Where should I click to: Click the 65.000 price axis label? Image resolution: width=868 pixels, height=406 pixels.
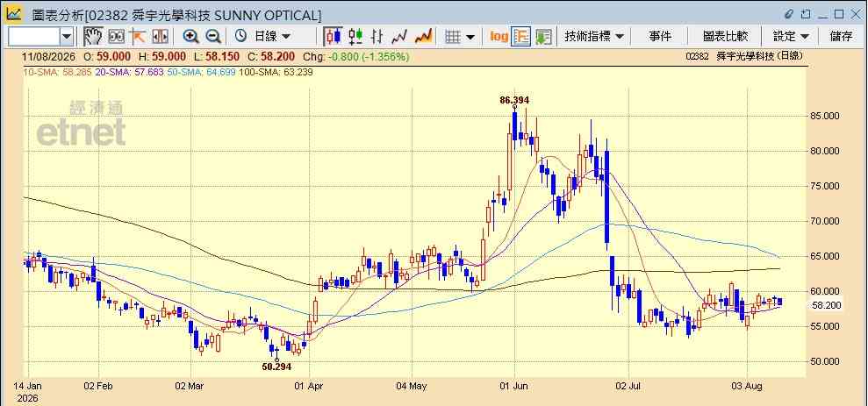[x=825, y=256]
